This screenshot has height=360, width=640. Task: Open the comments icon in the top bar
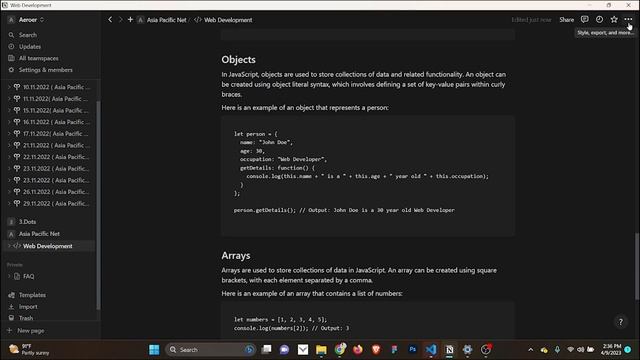[x=584, y=20]
